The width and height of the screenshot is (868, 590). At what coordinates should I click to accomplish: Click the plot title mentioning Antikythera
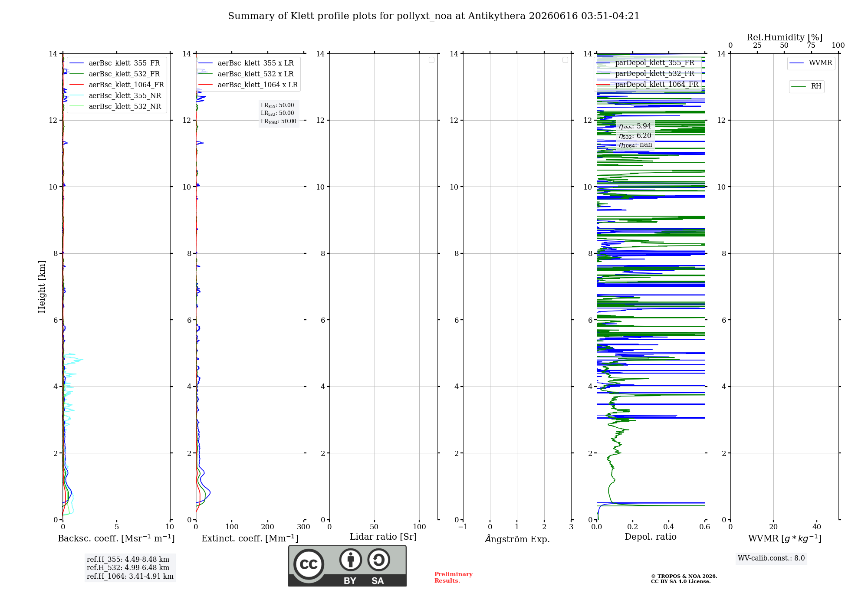[x=434, y=16]
